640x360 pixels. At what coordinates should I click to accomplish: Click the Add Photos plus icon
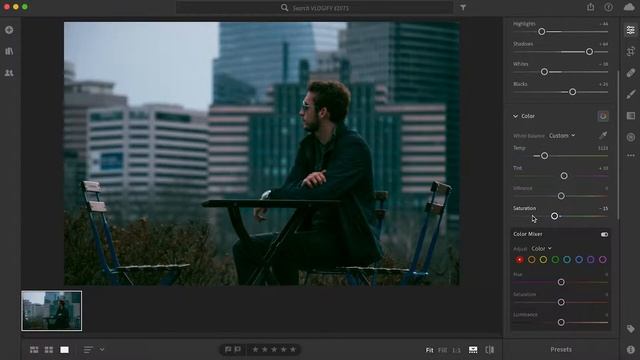tap(9, 30)
